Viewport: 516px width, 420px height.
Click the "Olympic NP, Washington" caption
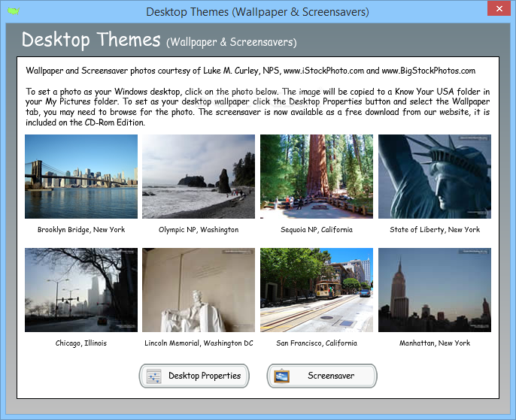[x=199, y=230]
